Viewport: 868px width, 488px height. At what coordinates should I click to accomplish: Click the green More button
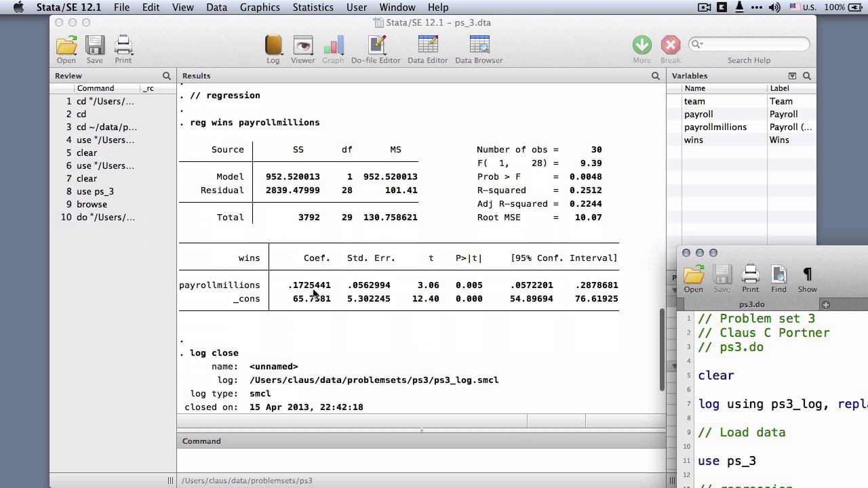coord(642,45)
